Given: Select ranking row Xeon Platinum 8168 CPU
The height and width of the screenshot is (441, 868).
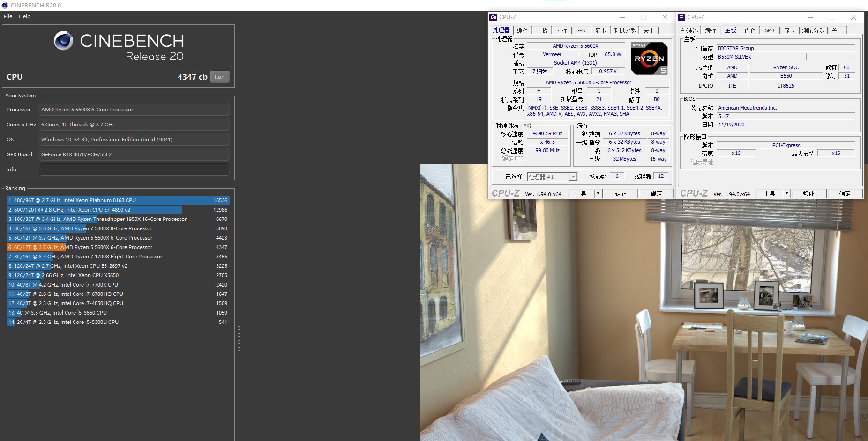Looking at the screenshot, I should [x=118, y=200].
